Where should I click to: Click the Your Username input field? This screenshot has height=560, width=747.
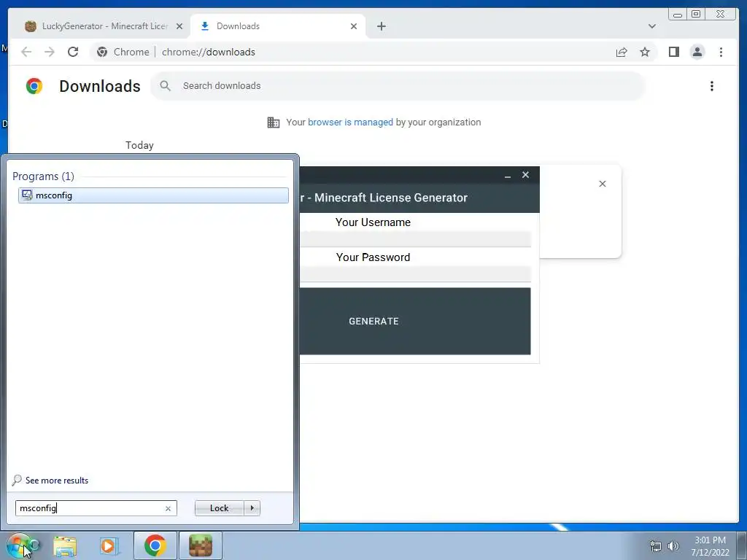(x=415, y=238)
